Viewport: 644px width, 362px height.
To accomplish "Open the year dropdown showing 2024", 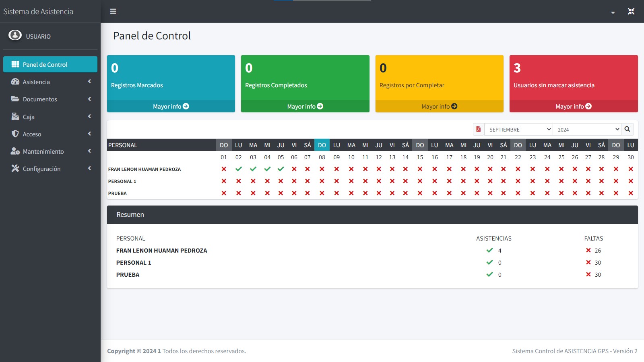I will [587, 130].
